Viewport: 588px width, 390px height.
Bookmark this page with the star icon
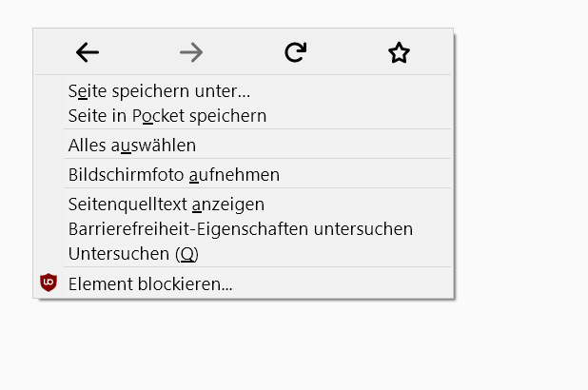click(399, 53)
